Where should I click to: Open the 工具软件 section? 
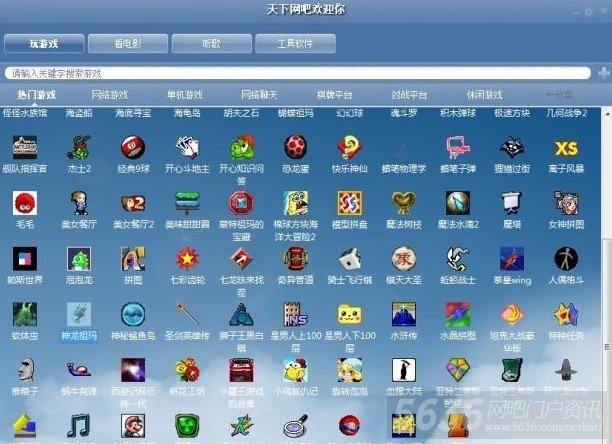pyautogui.click(x=295, y=43)
